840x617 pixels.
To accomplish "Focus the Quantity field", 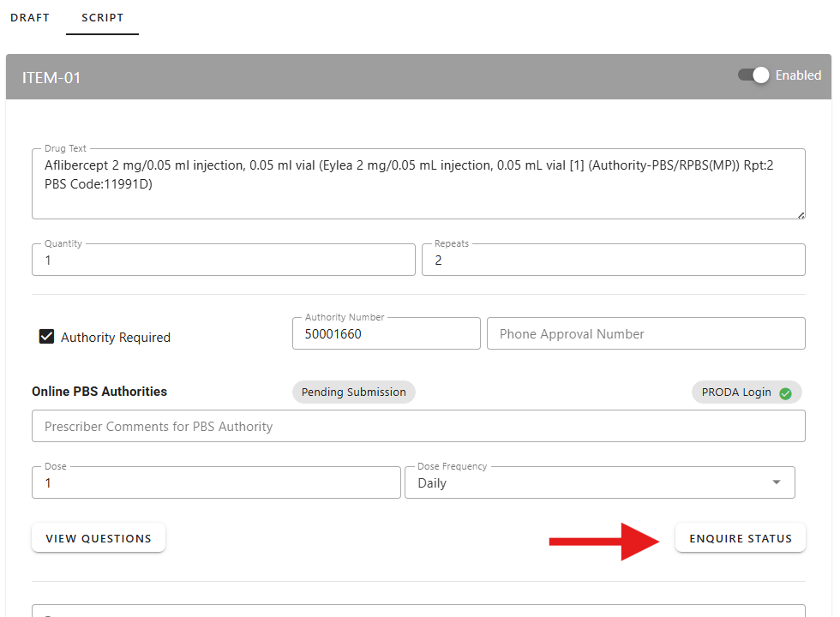I will coord(223,261).
